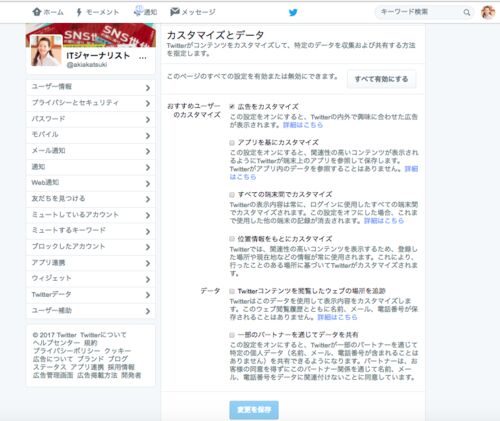Enable 位置情報をもとにカスタマイズ checkbox
The height and width of the screenshot is (421, 500).
pyautogui.click(x=232, y=239)
